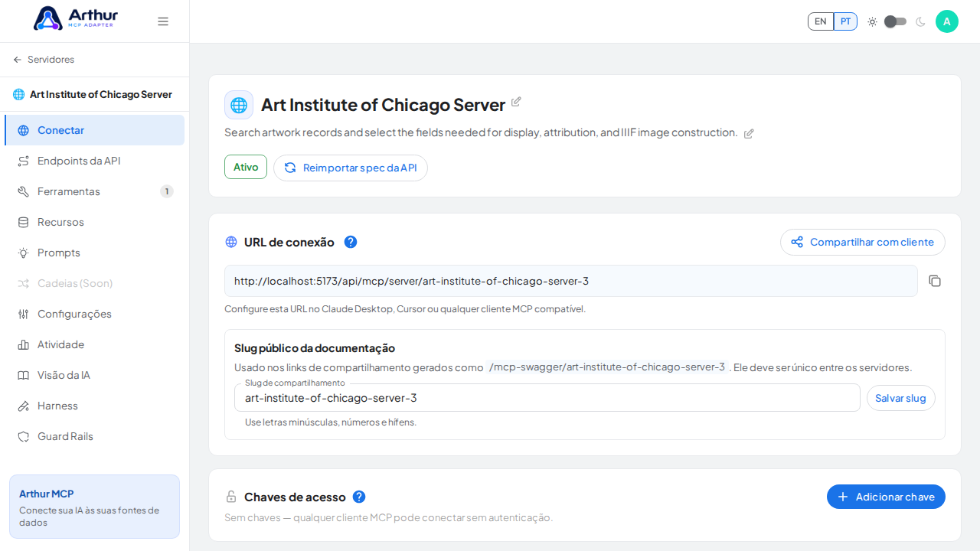Image resolution: width=980 pixels, height=551 pixels.
Task: Open help for Chaves de acesso
Action: point(359,497)
